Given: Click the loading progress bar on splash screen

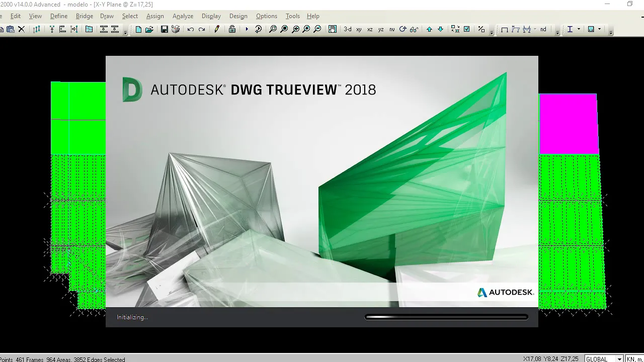Looking at the screenshot, I should coord(446,317).
